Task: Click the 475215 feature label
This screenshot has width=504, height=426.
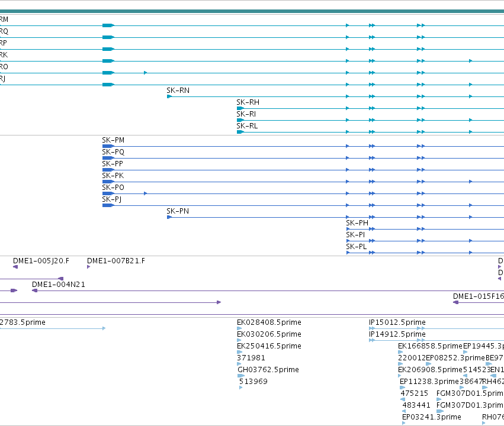Action: tap(415, 393)
